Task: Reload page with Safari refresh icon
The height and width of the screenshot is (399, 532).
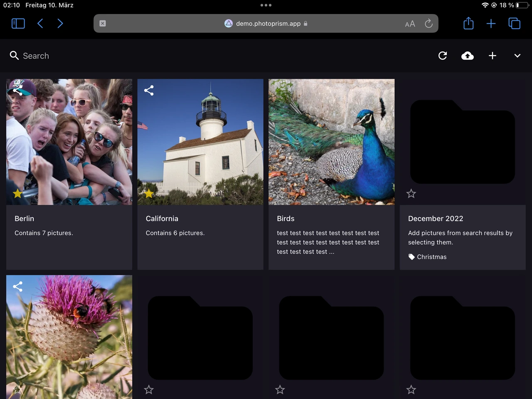Action: 429,24
